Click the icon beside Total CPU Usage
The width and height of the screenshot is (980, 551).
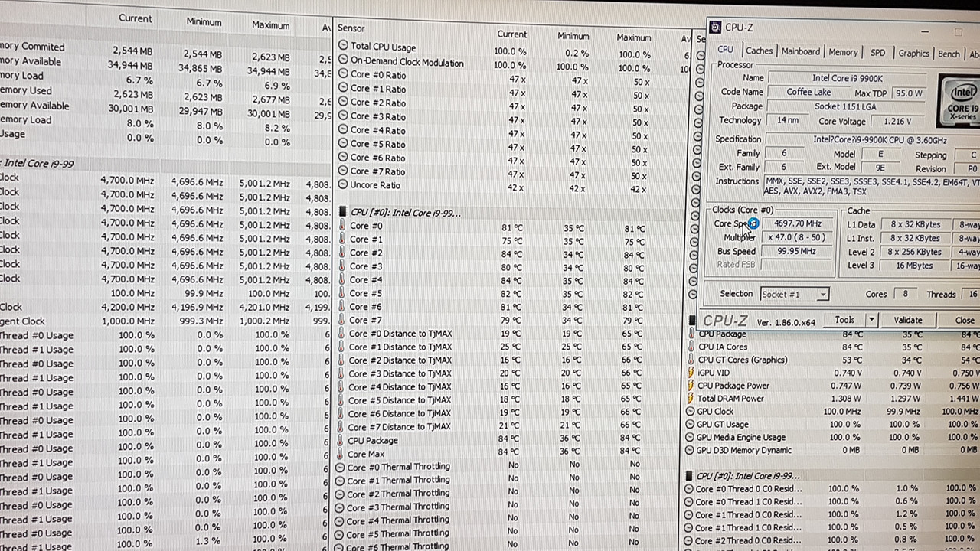(343, 46)
